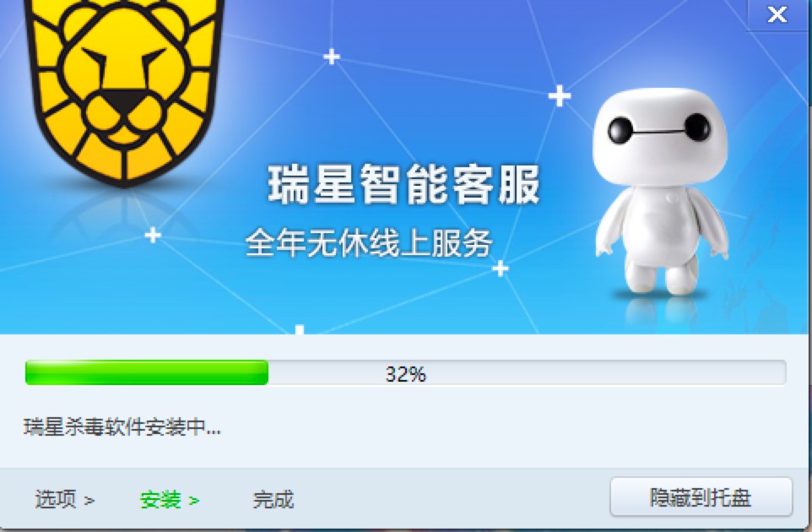This screenshot has height=532, width=812.
Task: Click the 32% progress percentage label
Action: tap(405, 374)
